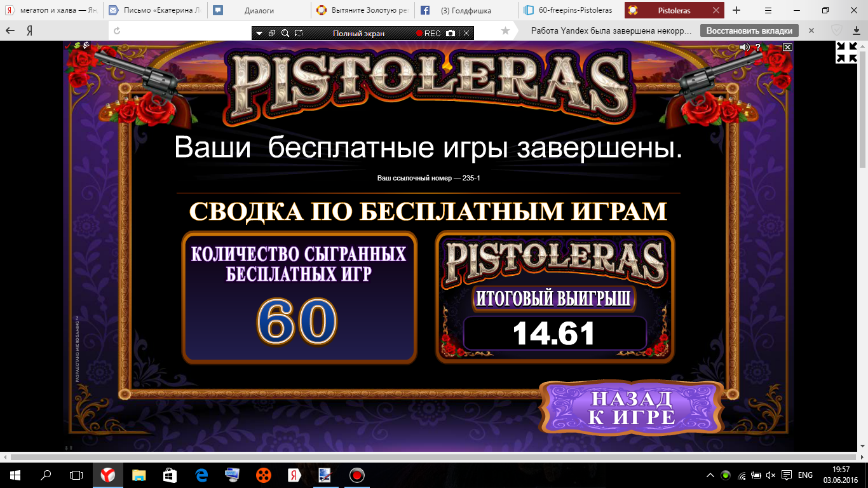Open the game help question mark
This screenshot has width=868, height=488.
[x=757, y=47]
